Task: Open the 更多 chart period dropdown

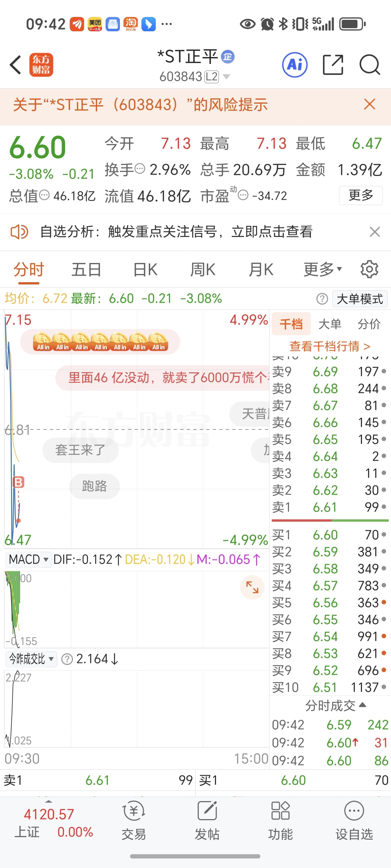Action: (x=323, y=269)
